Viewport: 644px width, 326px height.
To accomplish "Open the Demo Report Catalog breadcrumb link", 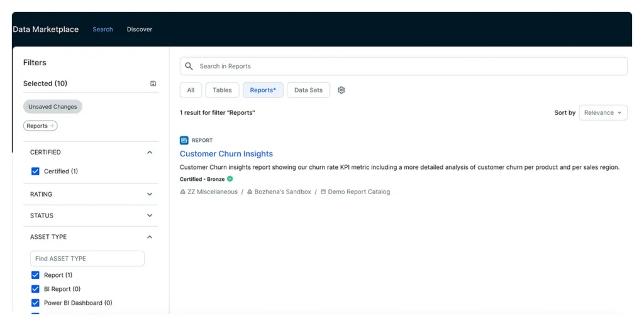I will pos(359,192).
